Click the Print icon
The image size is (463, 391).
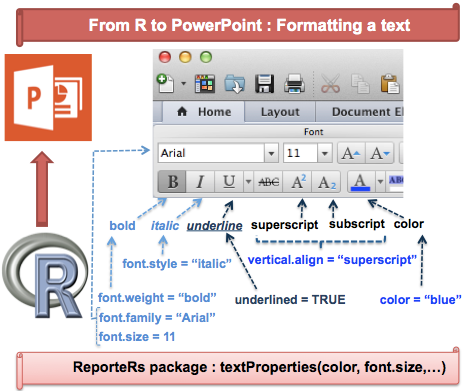pos(294,83)
